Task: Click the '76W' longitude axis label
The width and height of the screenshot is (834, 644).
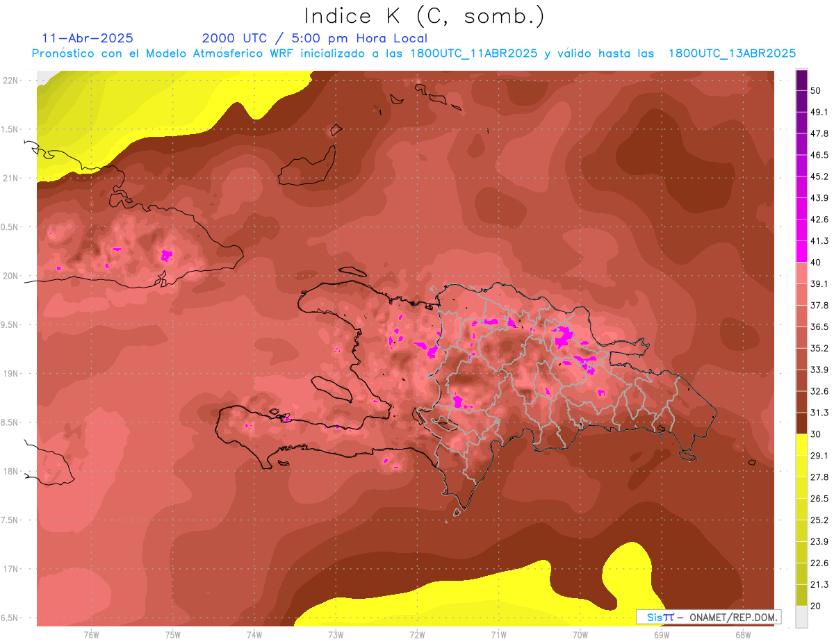Action: (91, 635)
